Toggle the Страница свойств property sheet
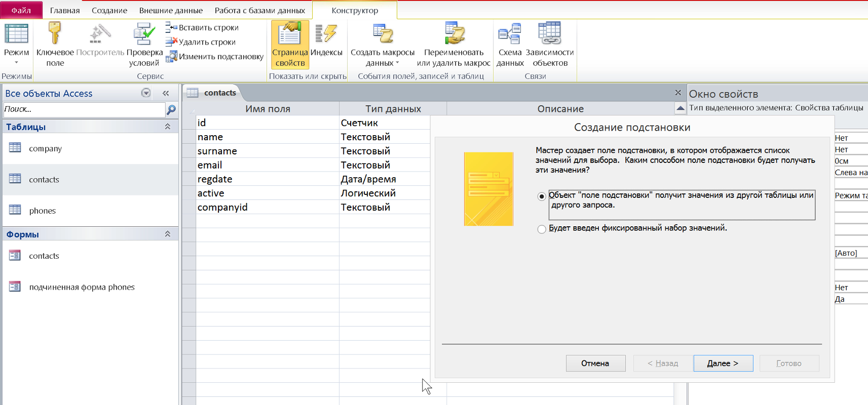Viewport: 868px width, 405px height. point(290,44)
